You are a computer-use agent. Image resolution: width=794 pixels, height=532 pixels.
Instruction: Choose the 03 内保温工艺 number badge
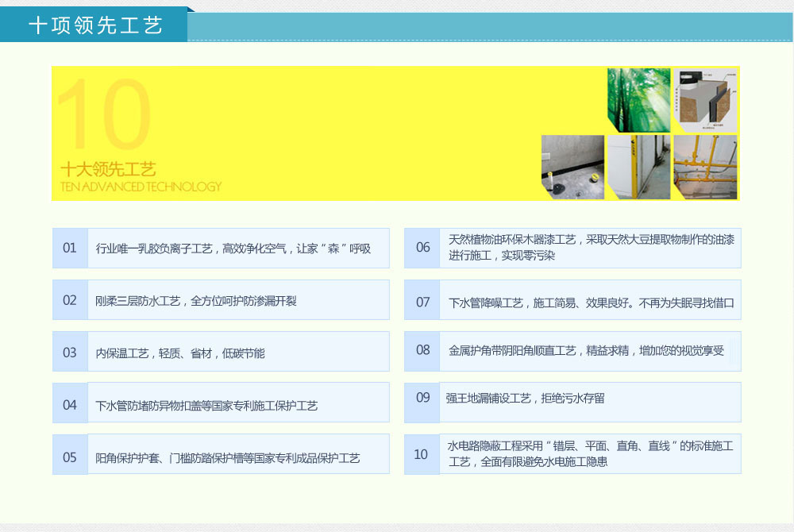(x=70, y=353)
